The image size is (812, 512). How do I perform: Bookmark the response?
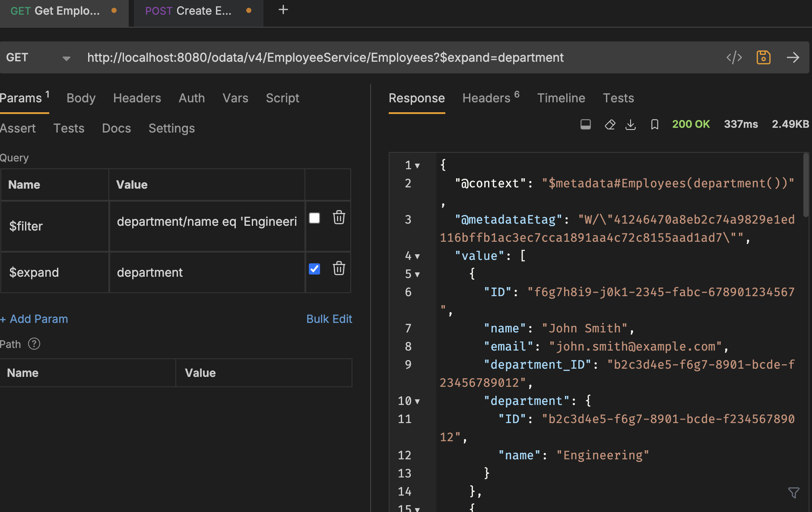coord(654,124)
